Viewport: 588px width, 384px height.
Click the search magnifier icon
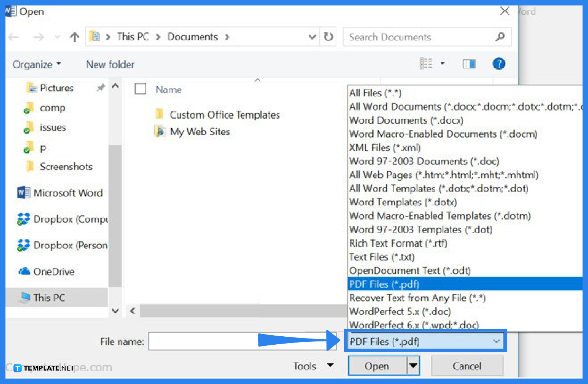[x=500, y=37]
